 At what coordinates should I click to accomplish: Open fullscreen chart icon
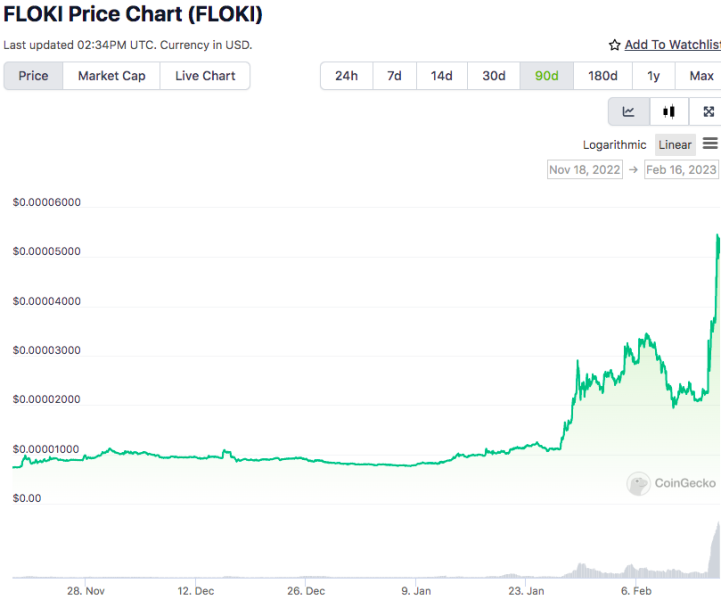708,111
